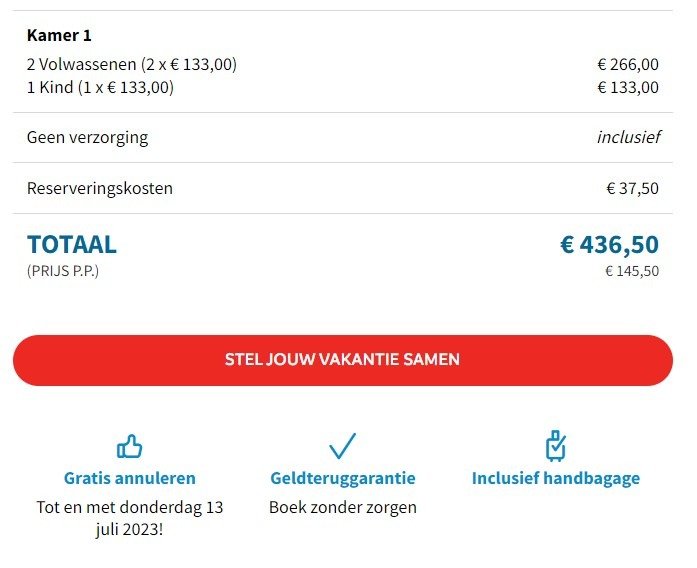Click the Boek zonder zorgen text
This screenshot has width=697, height=568.
pyautogui.click(x=343, y=507)
